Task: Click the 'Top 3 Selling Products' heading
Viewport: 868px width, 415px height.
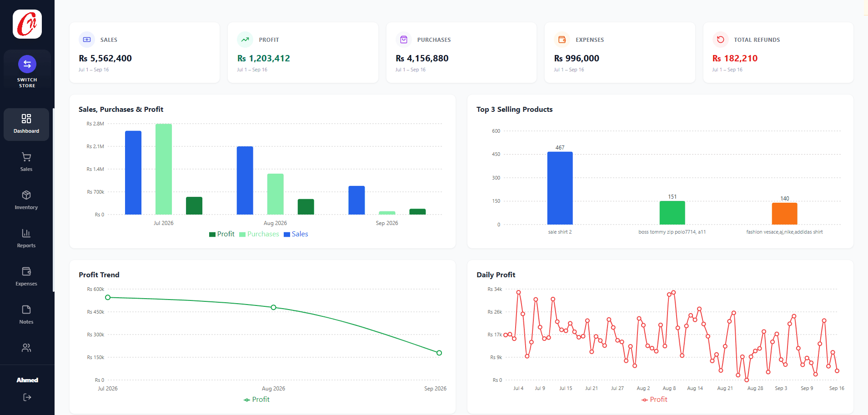Action: [x=514, y=110]
